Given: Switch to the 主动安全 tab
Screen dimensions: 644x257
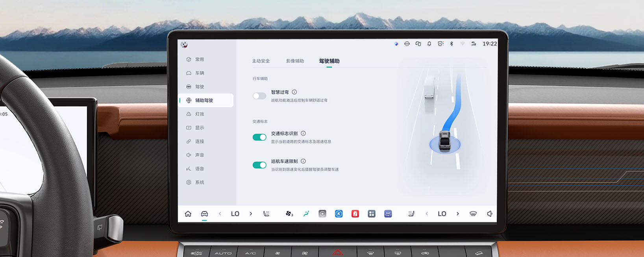Looking at the screenshot, I should pos(261,61).
